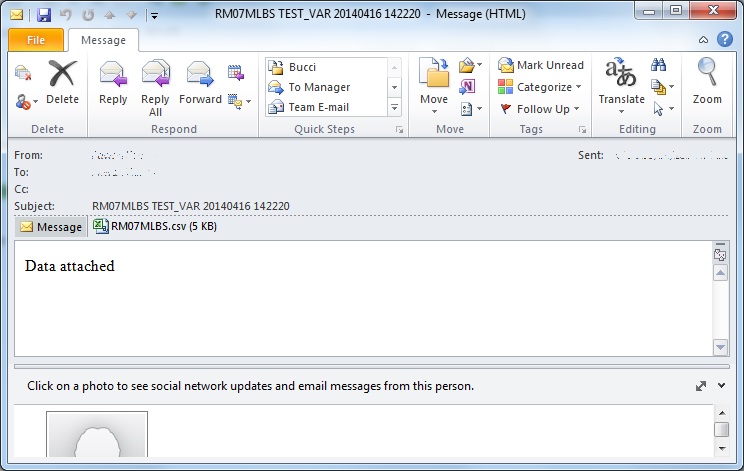Click the Redo arrow in quick access toolbar
This screenshot has width=744, height=471.
tap(88, 15)
